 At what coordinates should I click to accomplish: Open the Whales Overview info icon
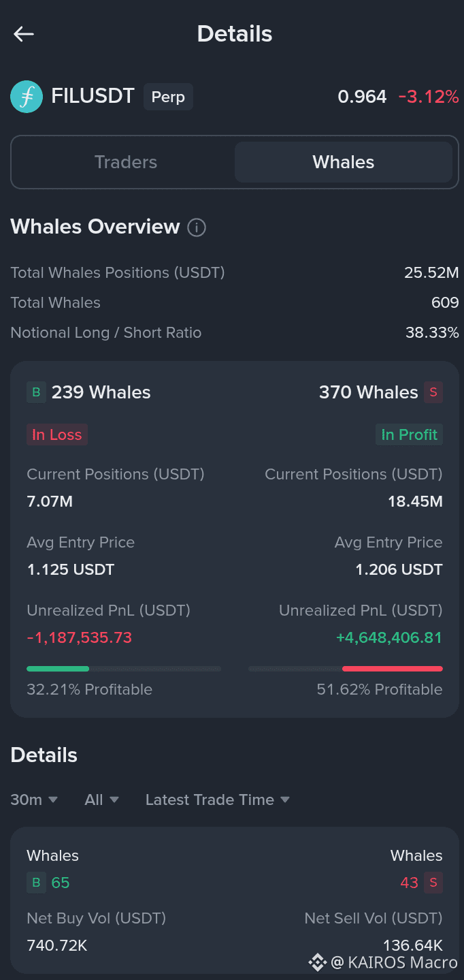(x=197, y=227)
